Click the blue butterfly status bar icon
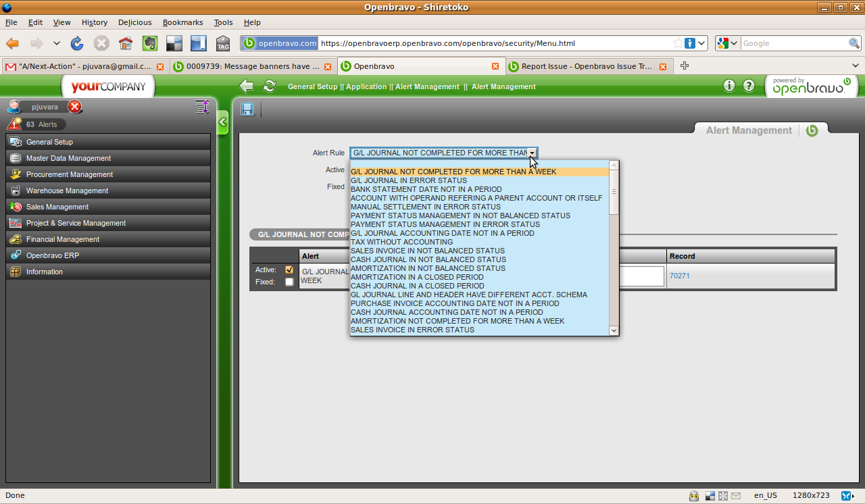Image resolution: width=865 pixels, height=504 pixels. [847, 495]
